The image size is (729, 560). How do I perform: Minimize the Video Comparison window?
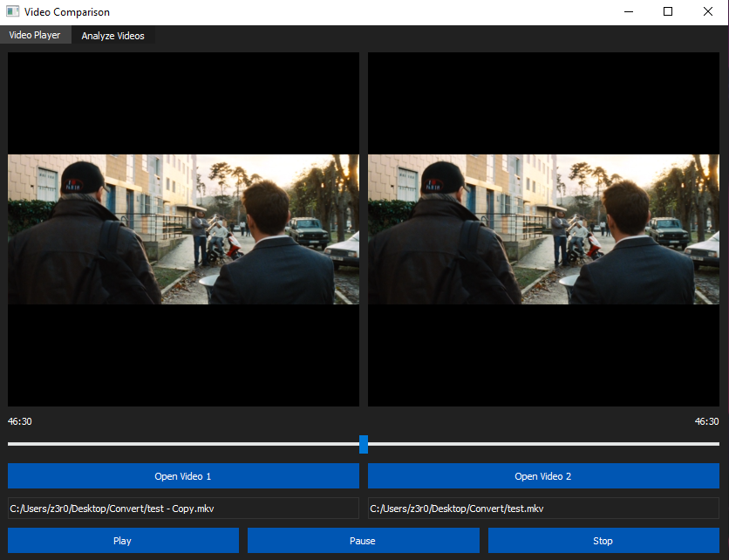(x=628, y=12)
